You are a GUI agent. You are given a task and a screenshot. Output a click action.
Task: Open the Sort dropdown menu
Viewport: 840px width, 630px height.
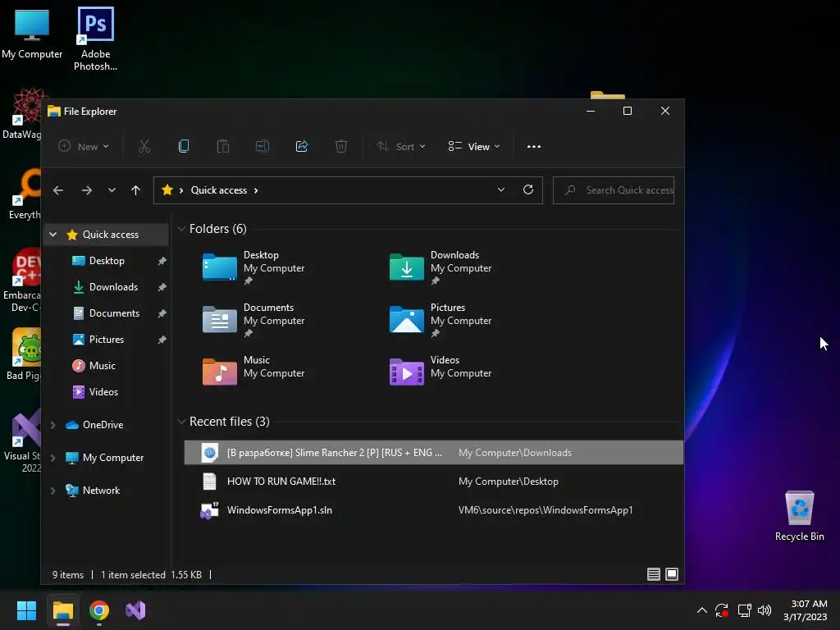click(x=400, y=146)
